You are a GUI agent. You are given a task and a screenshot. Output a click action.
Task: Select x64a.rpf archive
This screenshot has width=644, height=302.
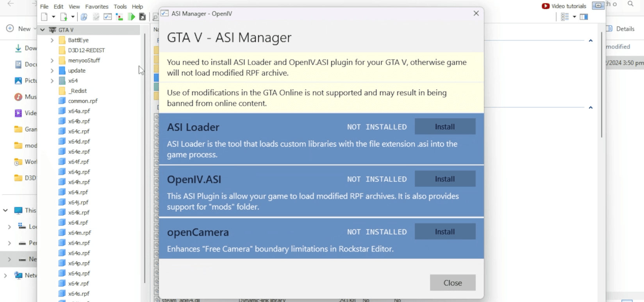(x=79, y=111)
